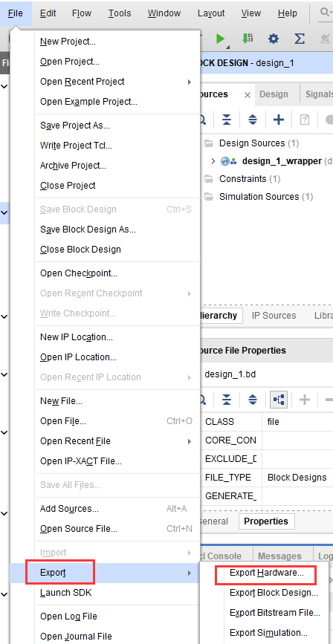The width and height of the screenshot is (333, 644).
Task: Select Export Bitstream File option
Action: 274,613
